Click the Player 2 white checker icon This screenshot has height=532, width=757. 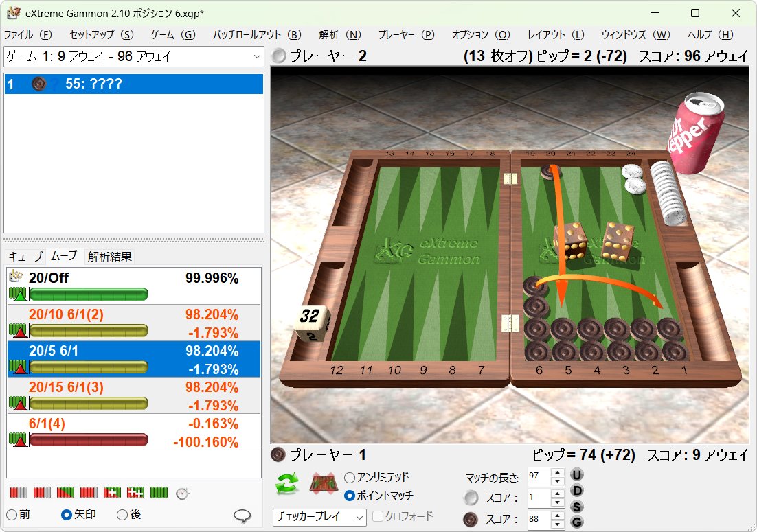(x=279, y=56)
